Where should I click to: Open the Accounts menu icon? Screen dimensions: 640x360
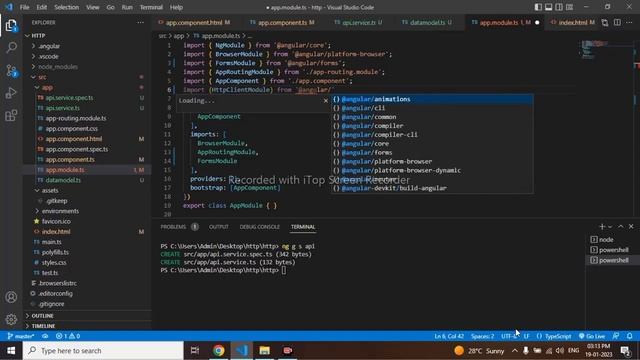11,297
